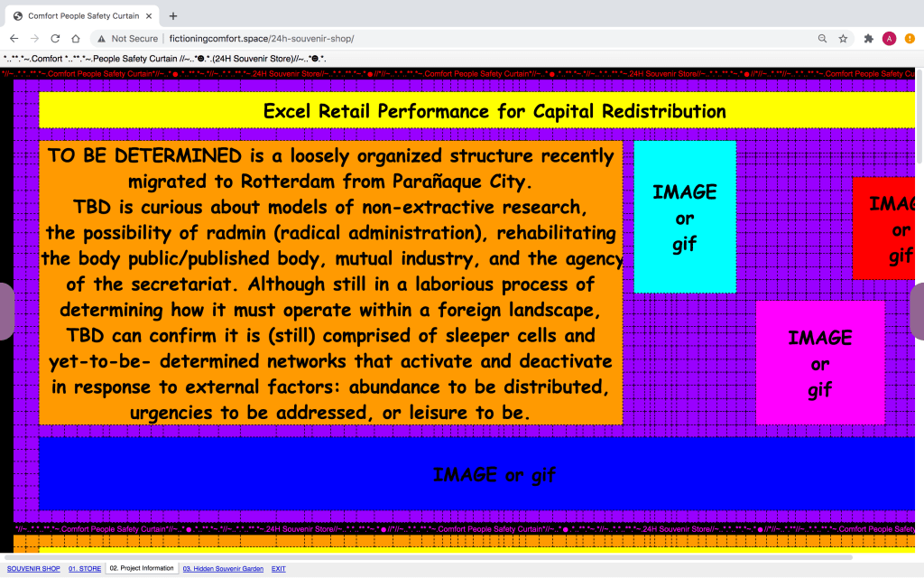
Task: Click the orange update alert icon
Action: point(910,39)
